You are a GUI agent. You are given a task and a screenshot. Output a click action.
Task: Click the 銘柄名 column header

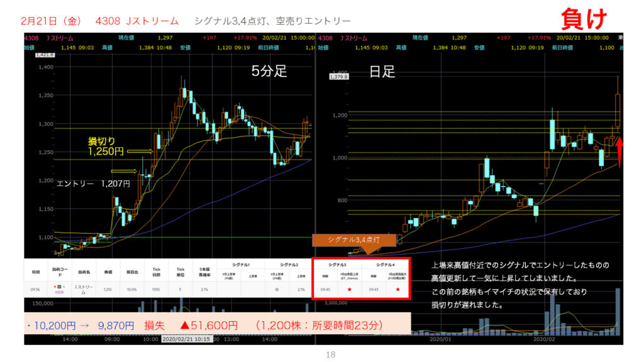point(84,271)
